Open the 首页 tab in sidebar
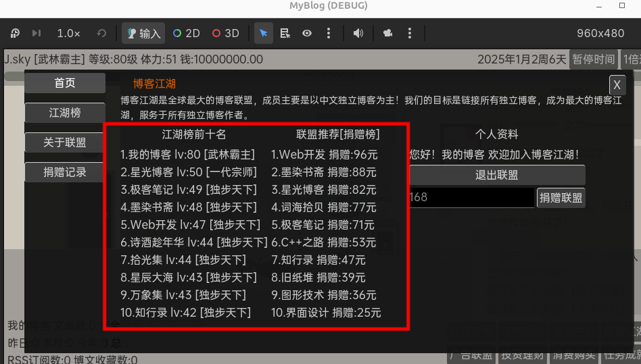 pos(65,83)
